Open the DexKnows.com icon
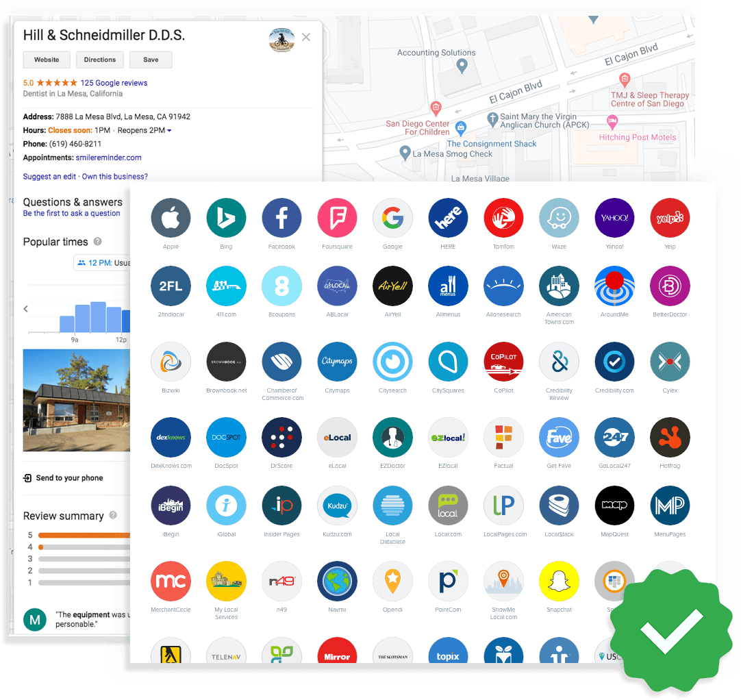741x700 pixels. pyautogui.click(x=171, y=437)
